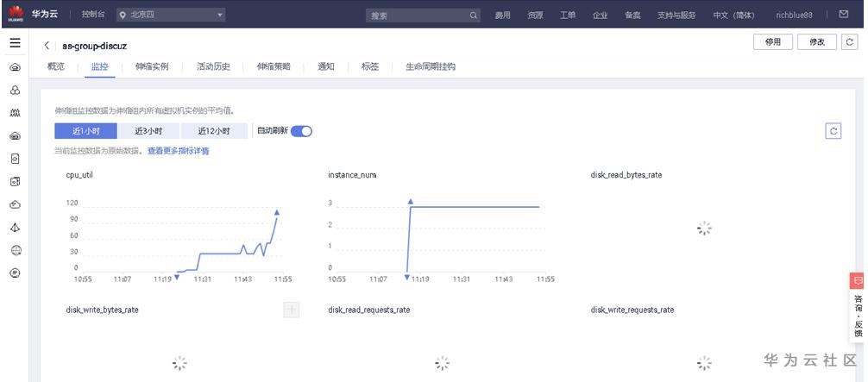Click the disk_write_requests_rate chart title
The height and width of the screenshot is (382, 868).
pos(632,310)
